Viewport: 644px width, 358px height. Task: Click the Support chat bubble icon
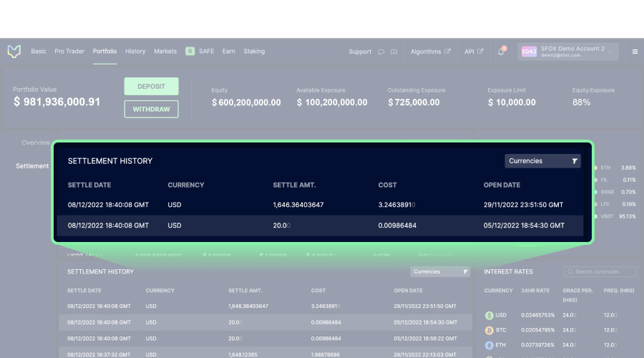pyautogui.click(x=381, y=52)
